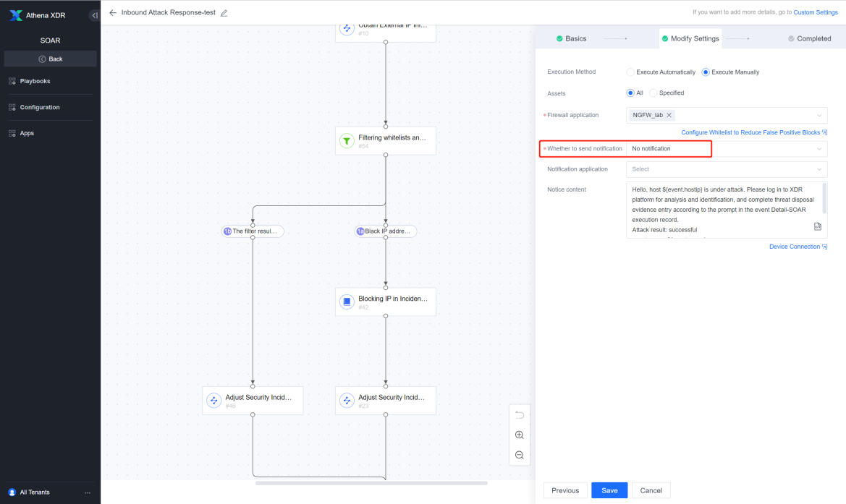The height and width of the screenshot is (504, 846).
Task: Select Execute Automatically radio button
Action: tap(630, 72)
